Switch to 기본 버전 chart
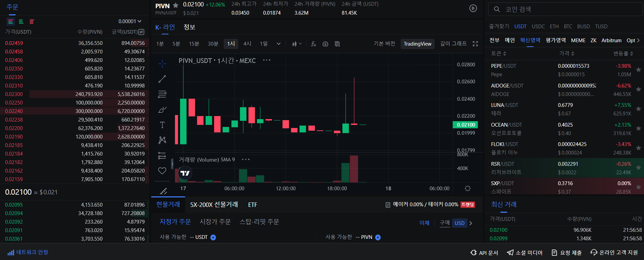 point(384,44)
